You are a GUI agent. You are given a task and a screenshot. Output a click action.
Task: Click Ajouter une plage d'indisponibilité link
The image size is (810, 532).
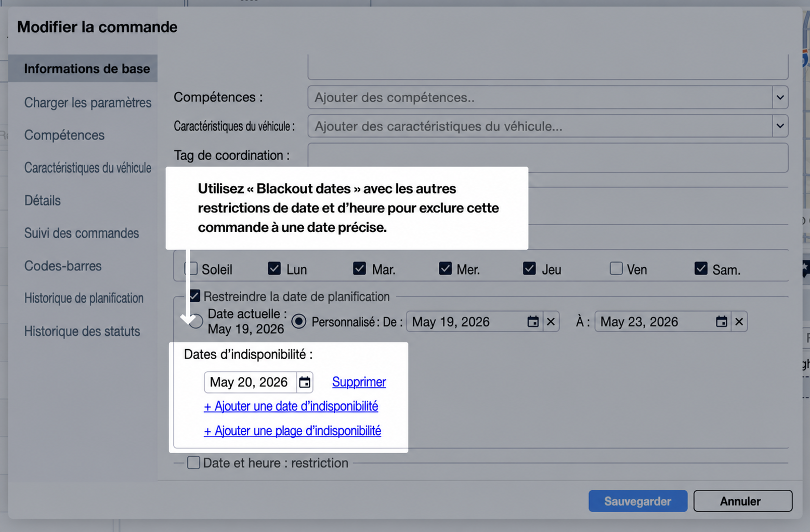(x=292, y=431)
